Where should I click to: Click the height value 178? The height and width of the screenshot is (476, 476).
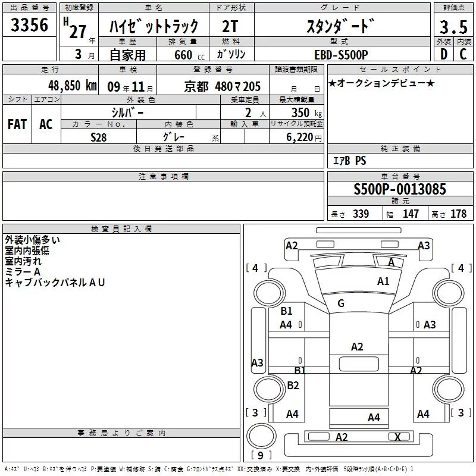pyautogui.click(x=458, y=214)
